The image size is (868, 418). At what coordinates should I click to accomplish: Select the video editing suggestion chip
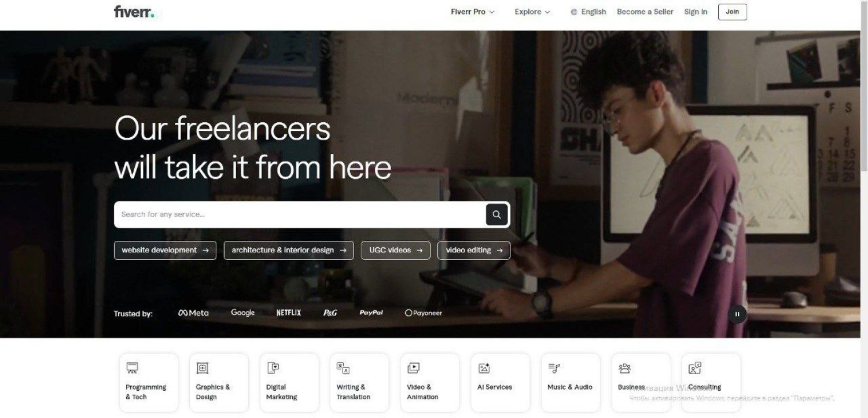click(474, 251)
